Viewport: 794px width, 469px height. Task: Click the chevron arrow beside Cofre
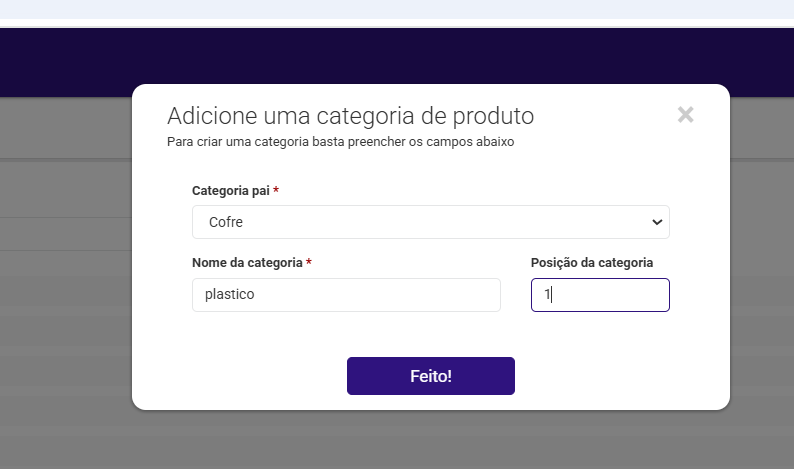point(657,222)
